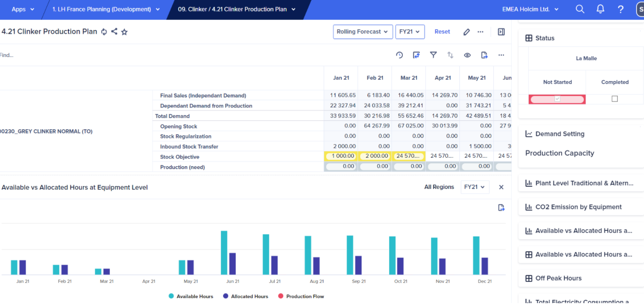Click the share icon beside page title
644x304 pixels.
tap(114, 32)
